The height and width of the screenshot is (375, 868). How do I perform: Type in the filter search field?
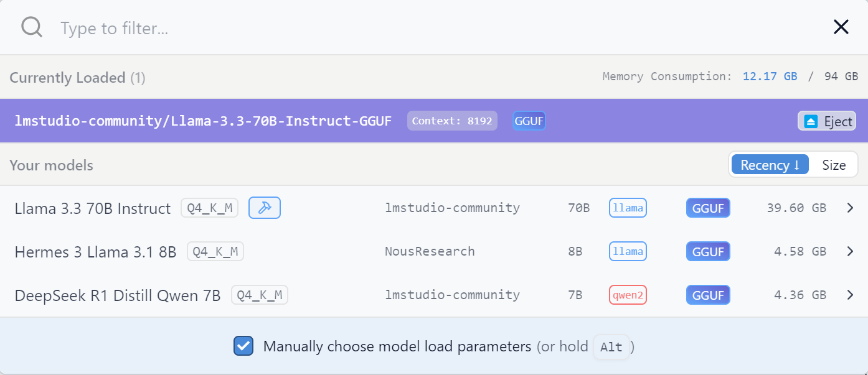pos(374,28)
